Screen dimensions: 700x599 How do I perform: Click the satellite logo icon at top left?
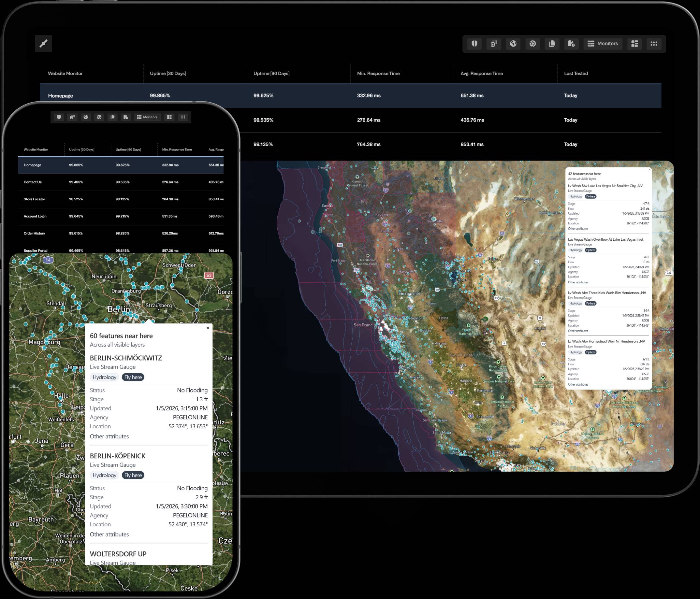tap(44, 44)
